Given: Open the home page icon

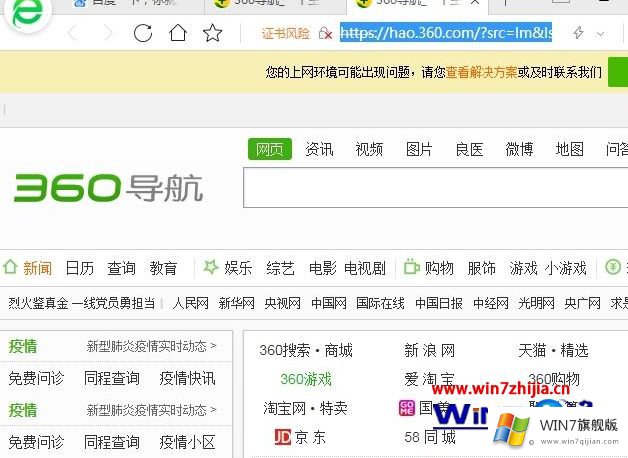Looking at the screenshot, I should [177, 33].
